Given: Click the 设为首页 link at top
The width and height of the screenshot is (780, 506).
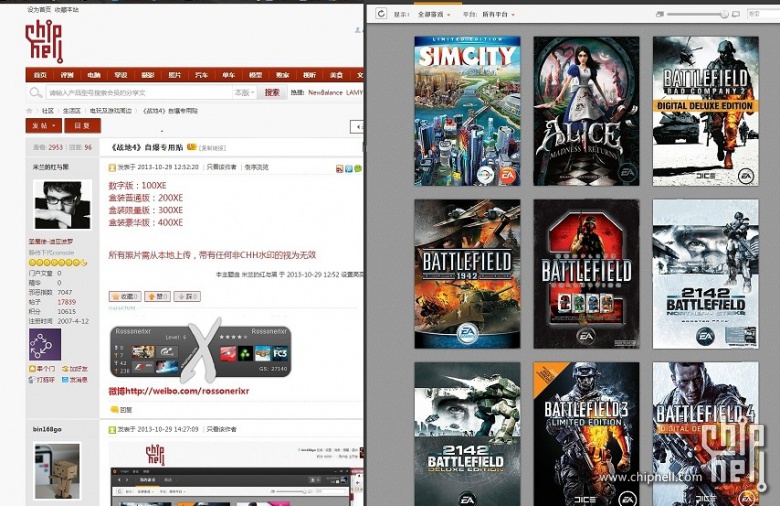Looking at the screenshot, I should [x=39, y=9].
